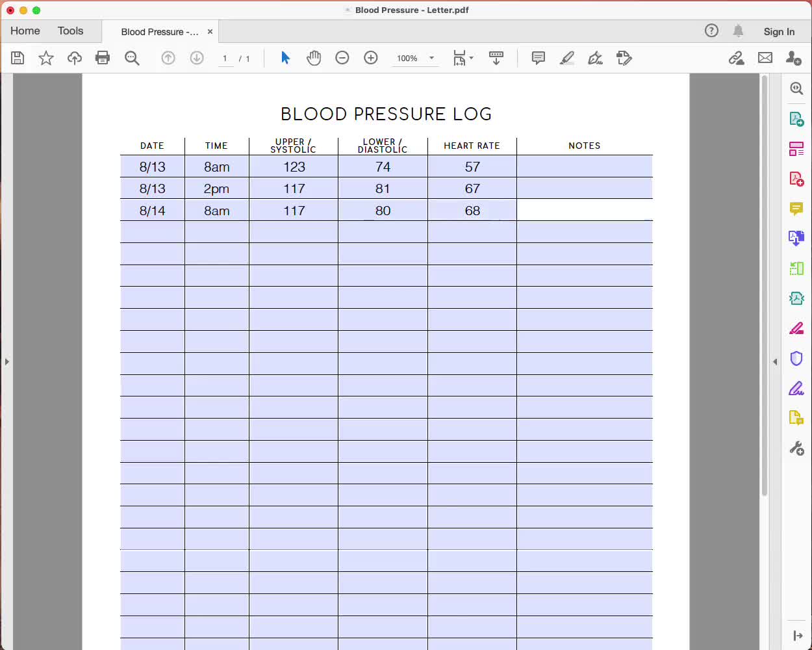This screenshot has width=812, height=650.
Task: Open the Fill & Sign tool
Action: point(595,58)
